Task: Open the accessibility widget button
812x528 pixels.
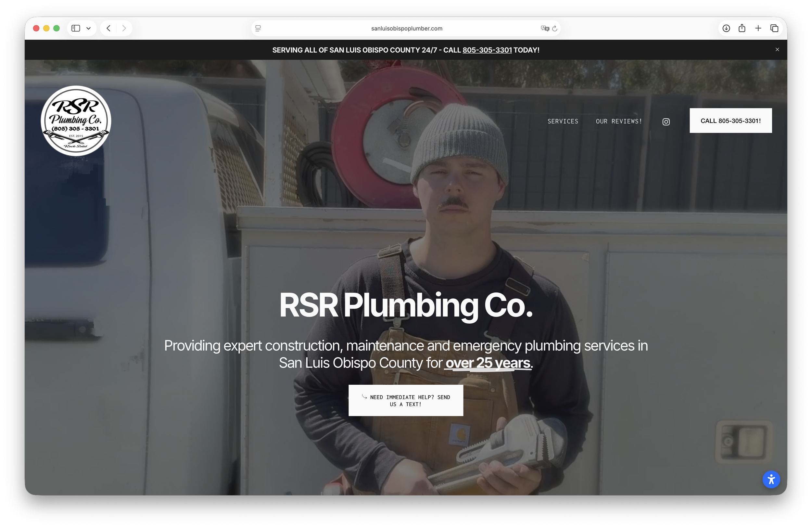Action: 771,480
